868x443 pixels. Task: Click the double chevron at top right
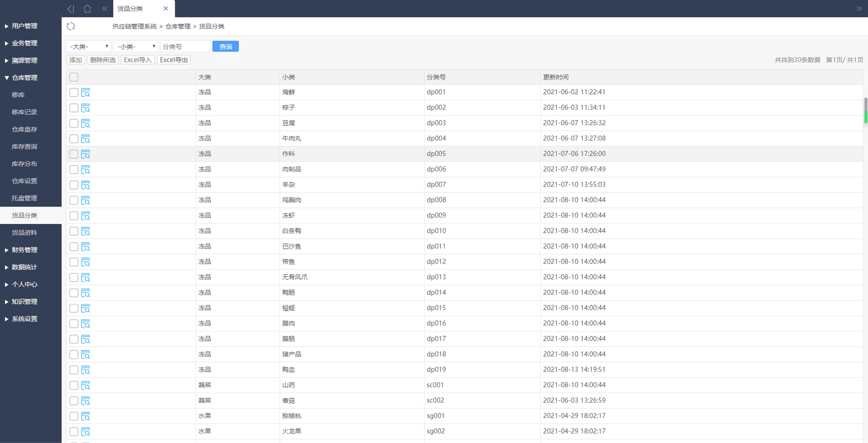pyautogui.click(x=859, y=9)
